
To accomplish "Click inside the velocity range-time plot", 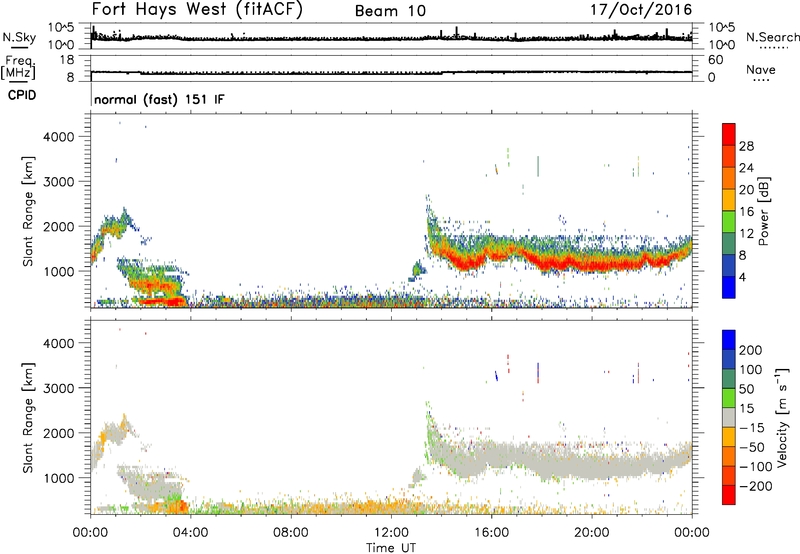I will (391, 417).
